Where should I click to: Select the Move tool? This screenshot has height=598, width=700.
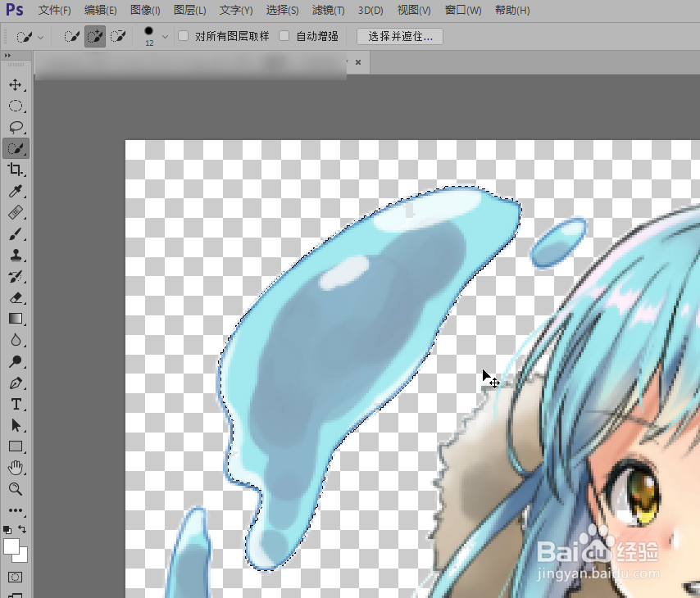click(x=16, y=85)
